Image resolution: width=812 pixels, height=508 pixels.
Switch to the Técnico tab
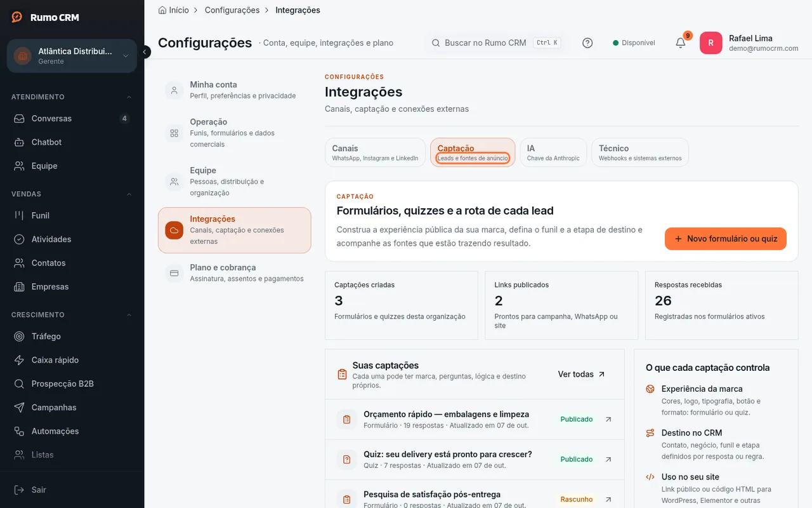click(x=640, y=152)
